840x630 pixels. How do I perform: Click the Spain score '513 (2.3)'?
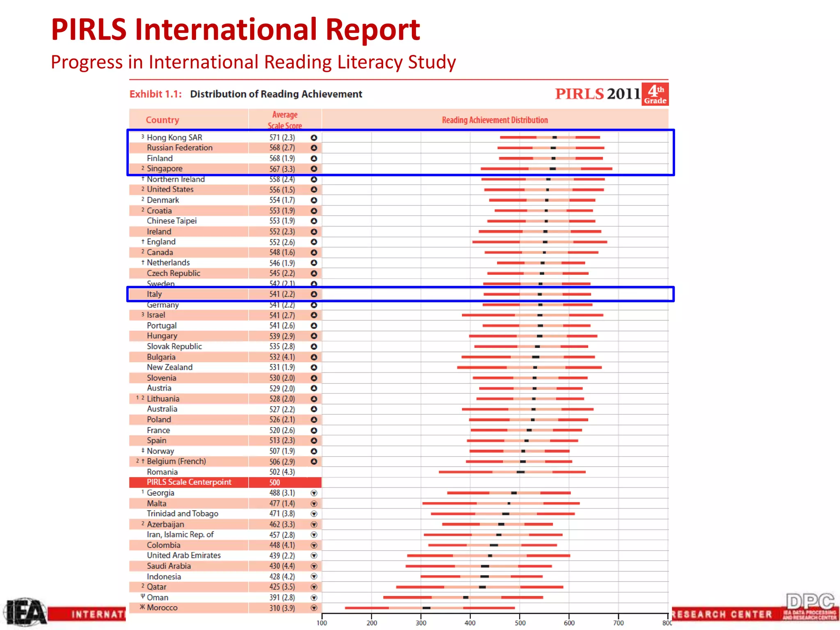click(282, 441)
